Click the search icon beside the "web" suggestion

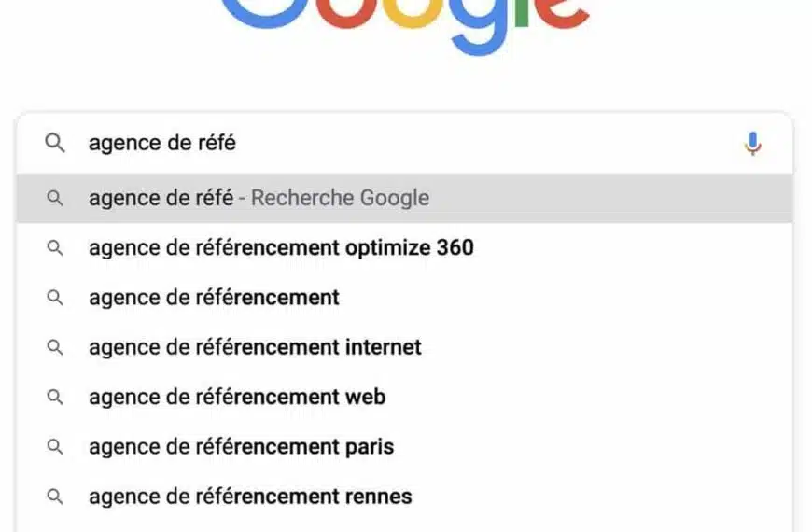pyautogui.click(x=56, y=397)
